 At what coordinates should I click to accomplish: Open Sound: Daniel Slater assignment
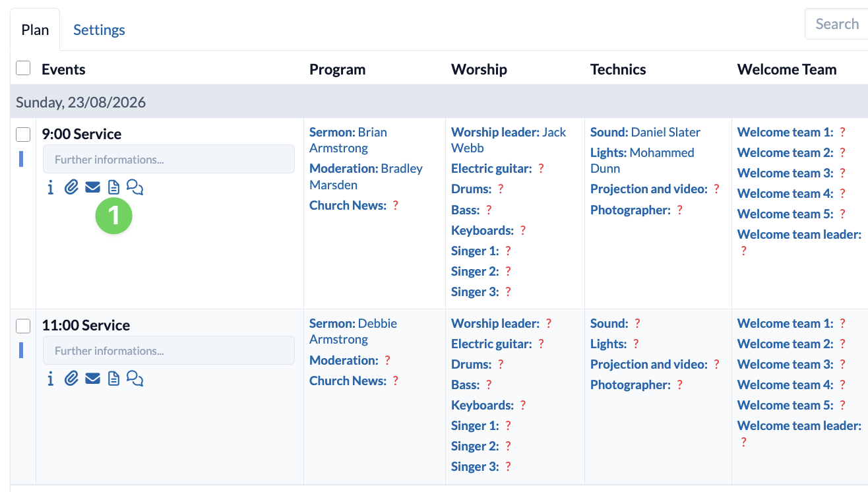(645, 132)
